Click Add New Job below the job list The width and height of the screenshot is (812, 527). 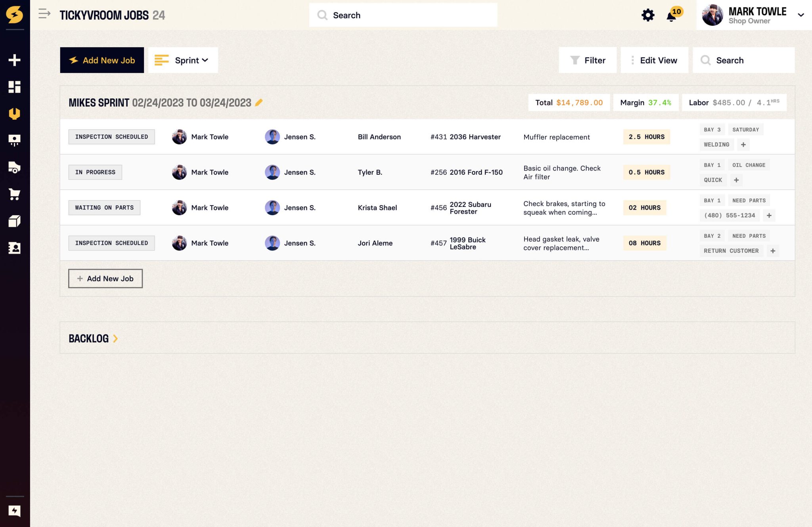105,278
